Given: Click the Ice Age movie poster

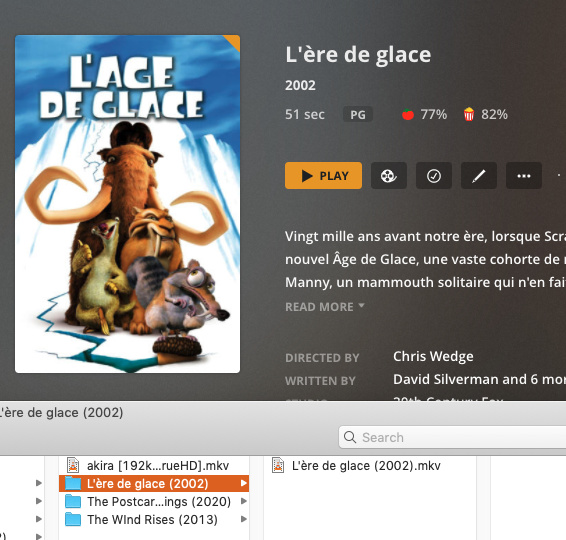Looking at the screenshot, I should [x=127, y=204].
